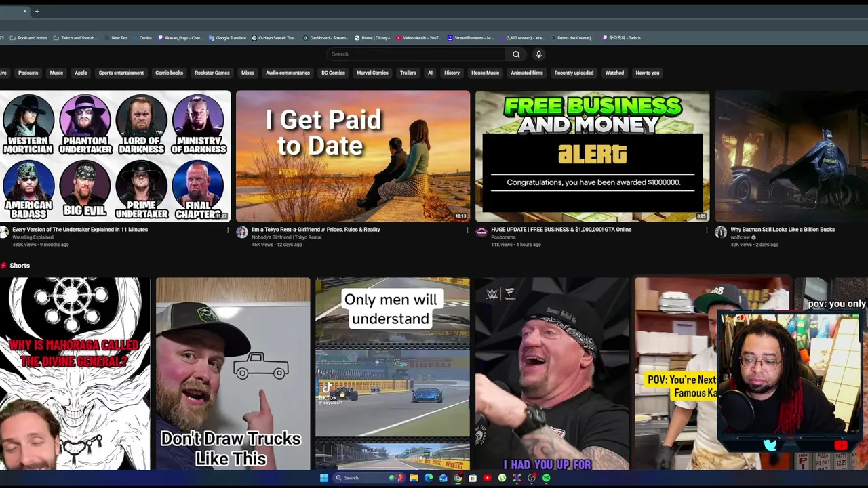Filter feed by Podcasts chip
The image size is (868, 488).
[28, 73]
